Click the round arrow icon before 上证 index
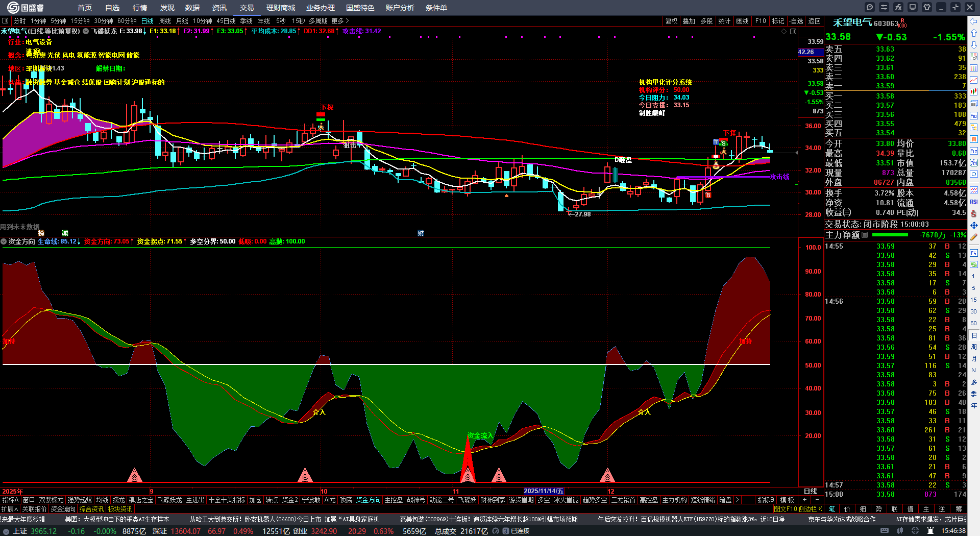This screenshot has width=980, height=536. (x=6, y=531)
